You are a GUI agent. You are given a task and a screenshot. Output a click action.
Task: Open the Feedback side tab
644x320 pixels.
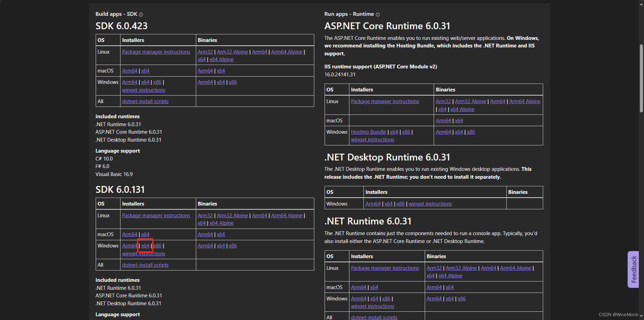coord(633,269)
